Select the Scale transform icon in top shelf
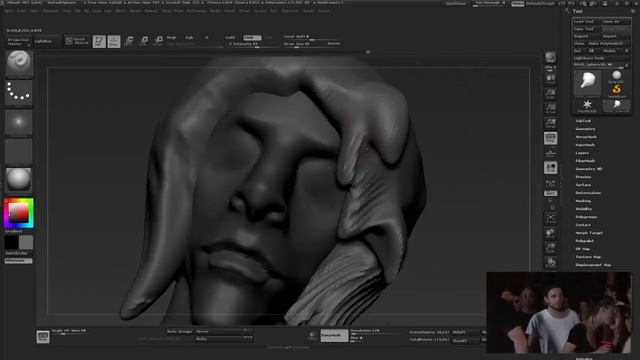Image resolution: width=640 pixels, height=360 pixels. pos(144,41)
